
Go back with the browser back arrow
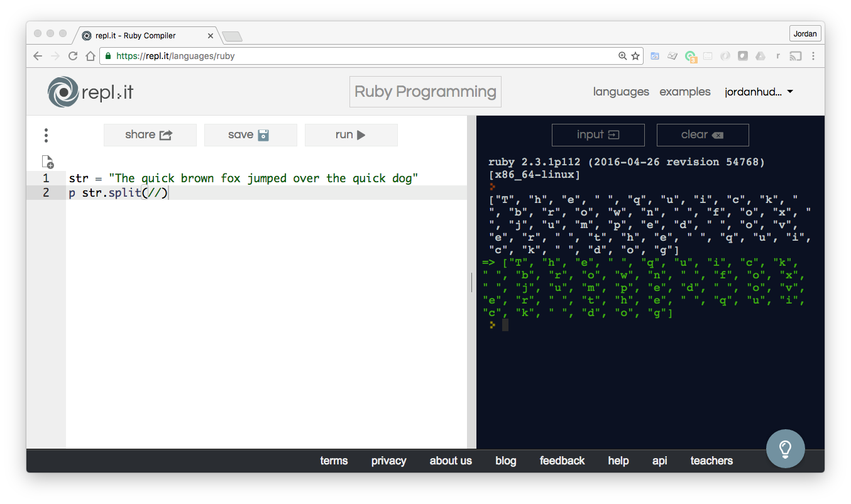pos(38,56)
